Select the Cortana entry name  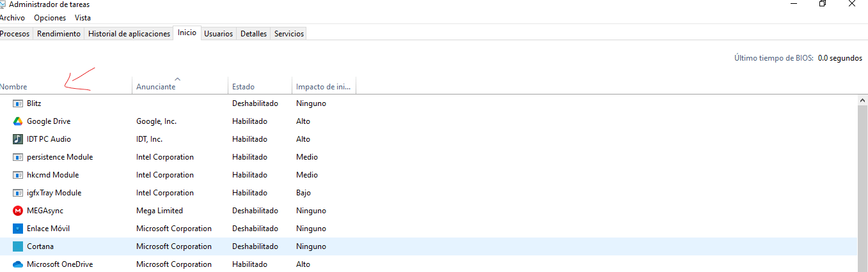tap(40, 246)
